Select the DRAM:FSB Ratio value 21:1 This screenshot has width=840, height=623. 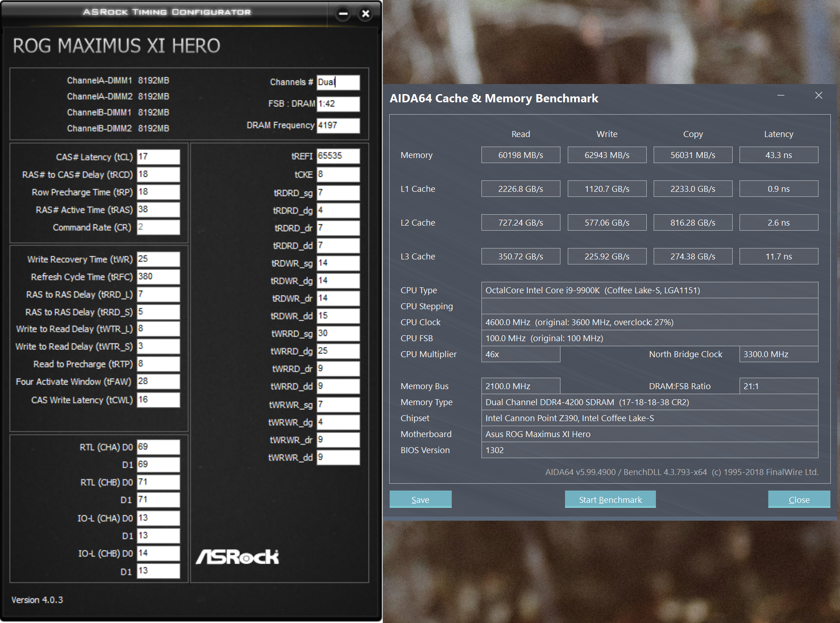pos(779,386)
